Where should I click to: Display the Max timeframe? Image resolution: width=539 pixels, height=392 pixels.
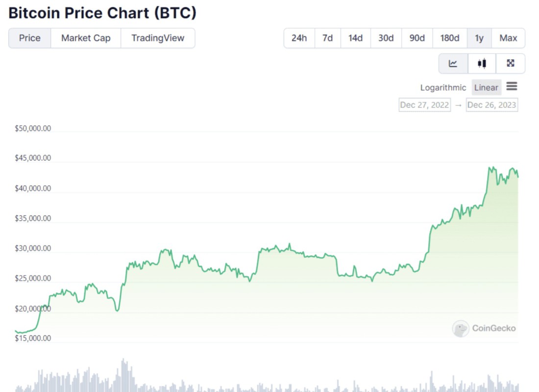click(x=509, y=38)
